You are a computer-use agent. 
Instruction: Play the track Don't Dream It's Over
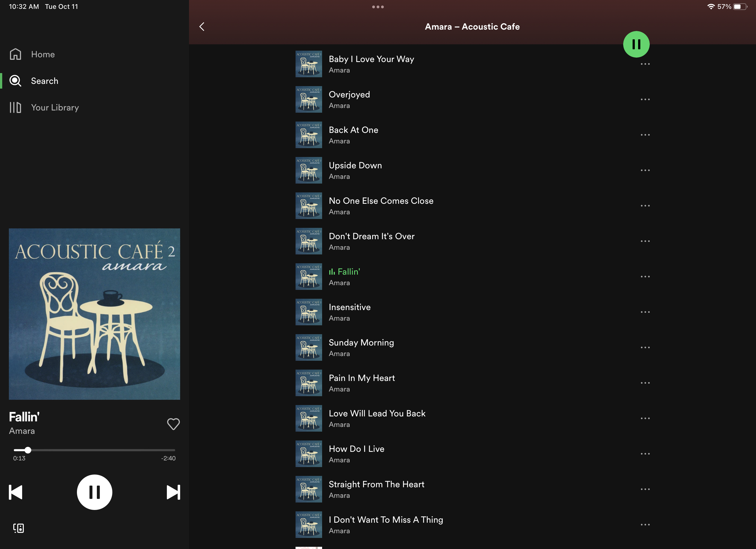[472, 241]
